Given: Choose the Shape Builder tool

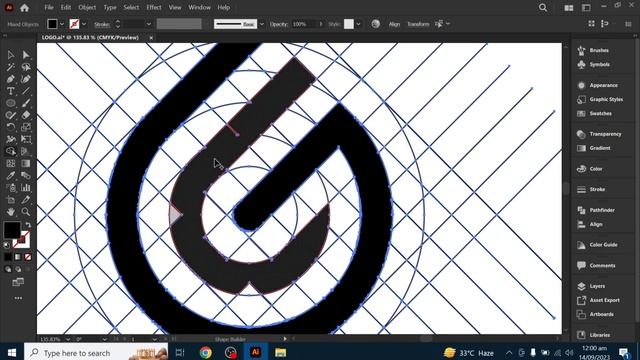Looking at the screenshot, I should (11, 151).
